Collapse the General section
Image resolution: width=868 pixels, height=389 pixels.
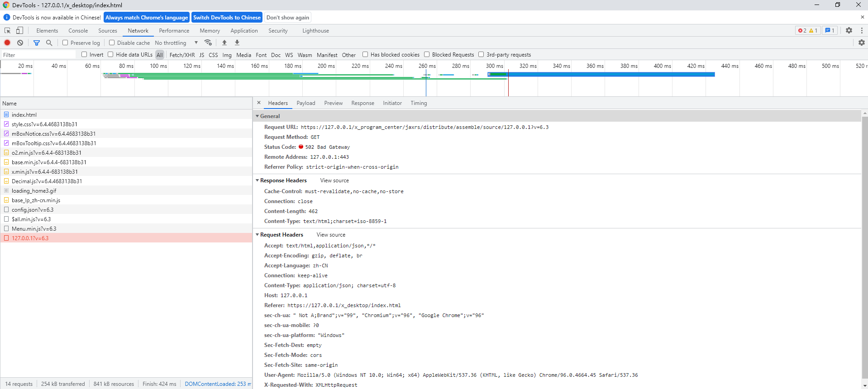click(x=258, y=116)
